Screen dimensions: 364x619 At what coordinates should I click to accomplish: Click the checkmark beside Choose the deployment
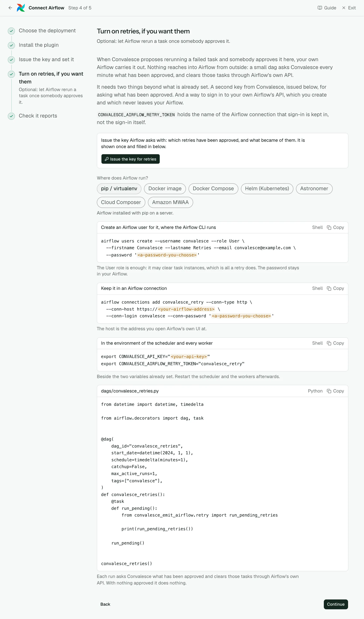tap(11, 31)
